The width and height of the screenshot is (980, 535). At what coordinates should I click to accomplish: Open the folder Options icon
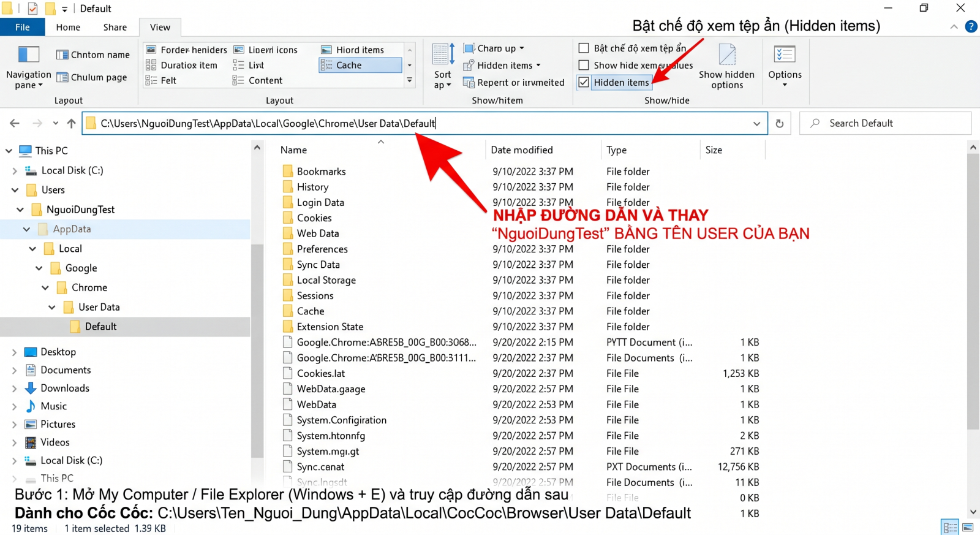coord(785,67)
